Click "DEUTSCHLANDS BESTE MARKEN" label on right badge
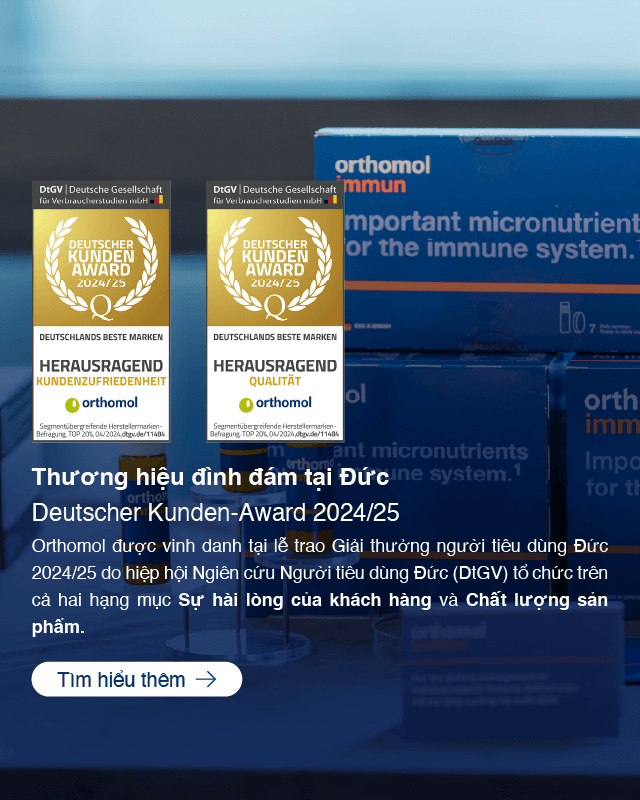The width and height of the screenshot is (640, 800). tap(275, 337)
